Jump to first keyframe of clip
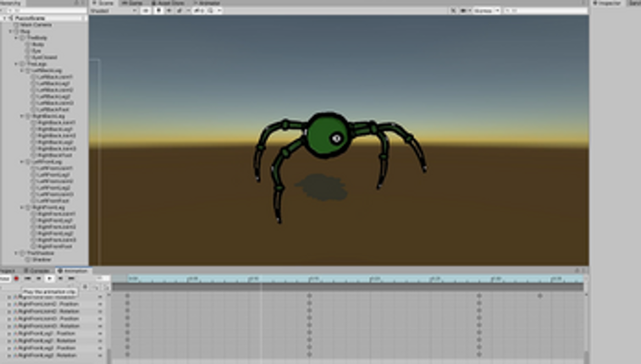 [x=27, y=279]
